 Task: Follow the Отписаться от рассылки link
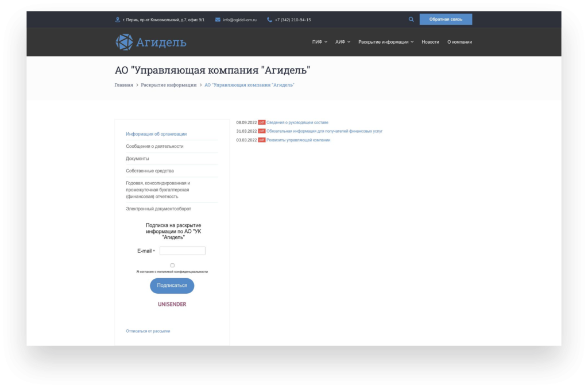coord(148,331)
